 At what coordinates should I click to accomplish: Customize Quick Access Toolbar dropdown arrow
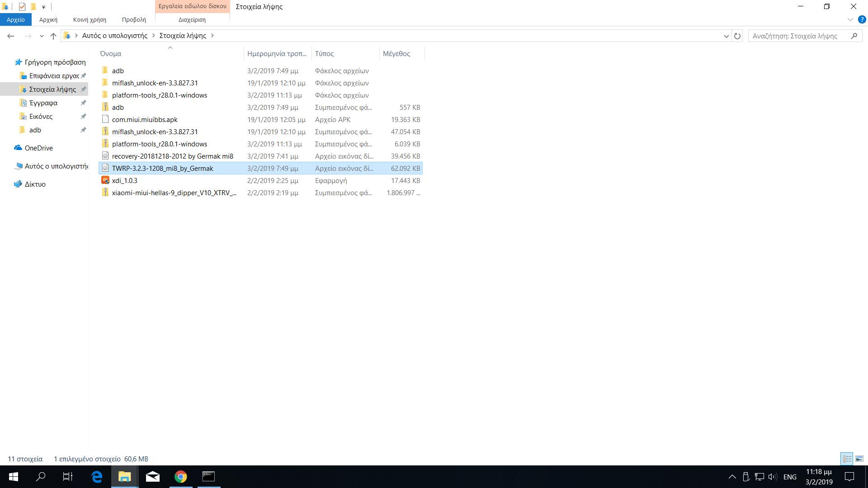(43, 7)
